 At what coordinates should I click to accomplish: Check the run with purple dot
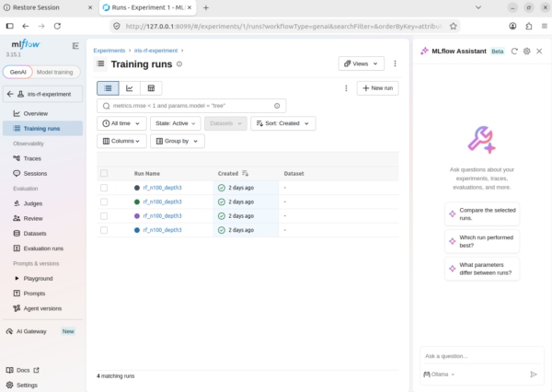(x=104, y=216)
